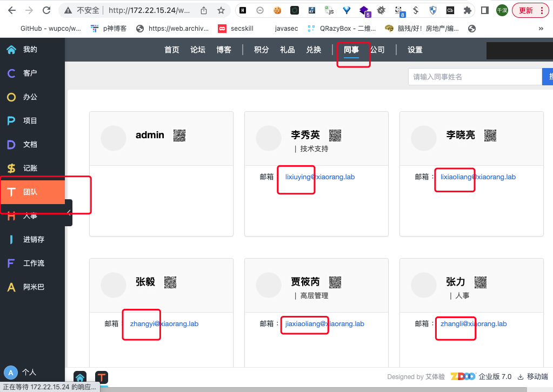Open the QRazyBox bookmark
Screen dimensions: 553x392
pyautogui.click(x=342, y=29)
